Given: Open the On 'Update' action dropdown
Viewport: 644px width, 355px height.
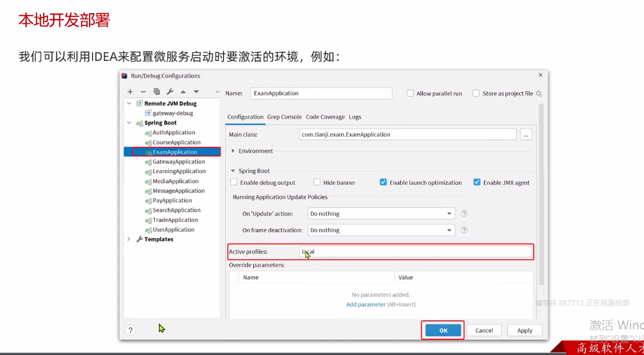Looking at the screenshot, I should 381,214.
